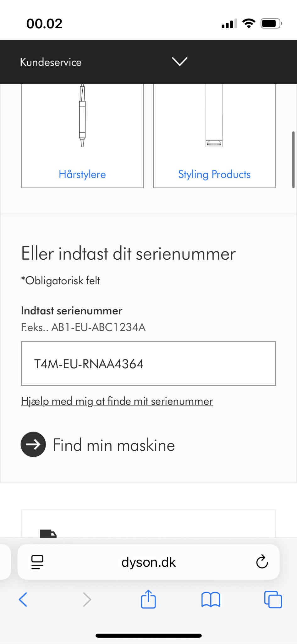The image size is (297, 644).
Task: Expand the Kundeservice chevron
Action: (x=180, y=61)
